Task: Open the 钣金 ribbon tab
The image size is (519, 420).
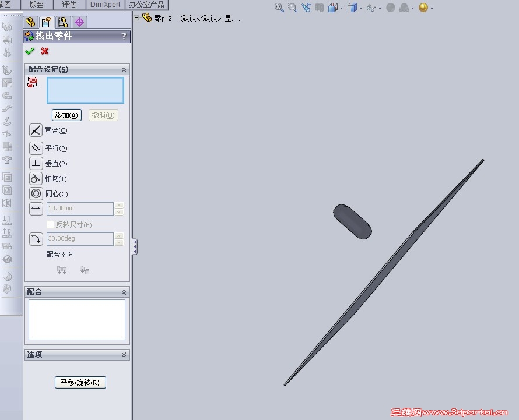Action: pyautogui.click(x=36, y=5)
